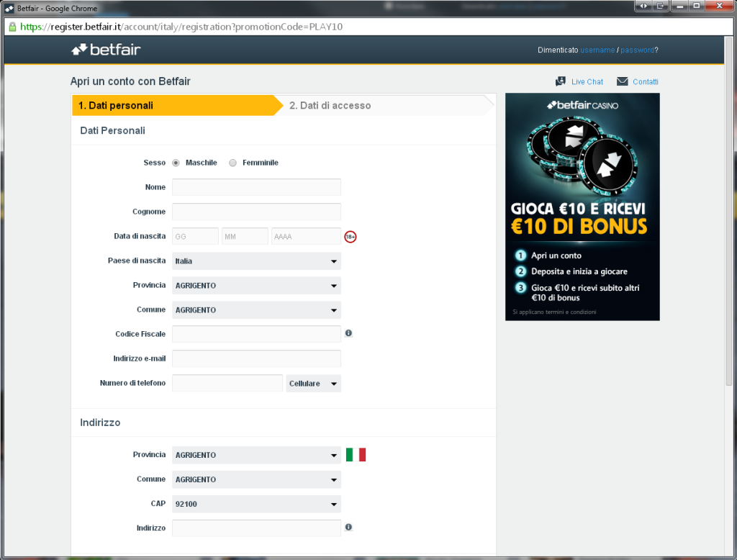Click the title bar button beside minimize
Viewport: 737px width, 560px height.
pos(660,6)
